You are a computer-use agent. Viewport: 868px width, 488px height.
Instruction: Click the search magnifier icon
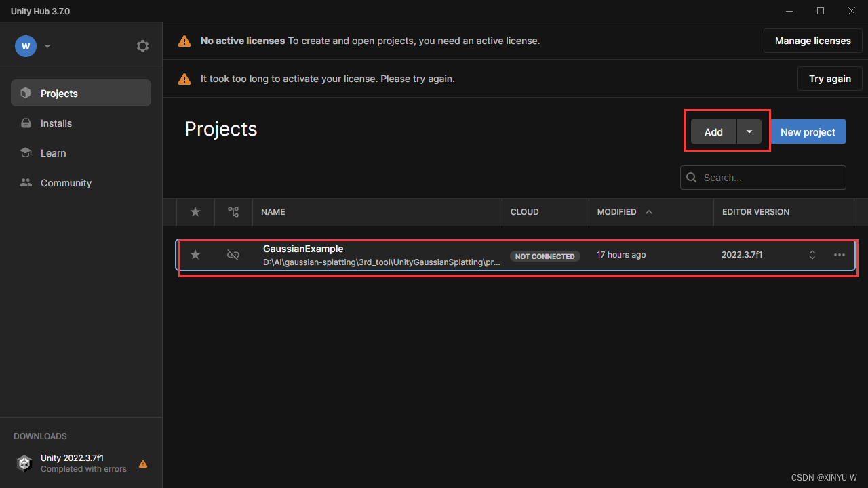coord(692,178)
